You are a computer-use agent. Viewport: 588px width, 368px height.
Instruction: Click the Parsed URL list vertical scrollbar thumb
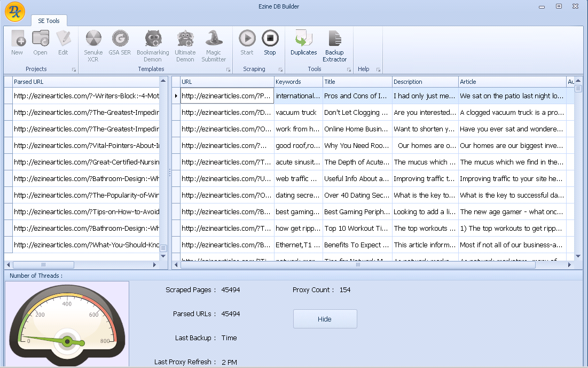click(x=163, y=248)
